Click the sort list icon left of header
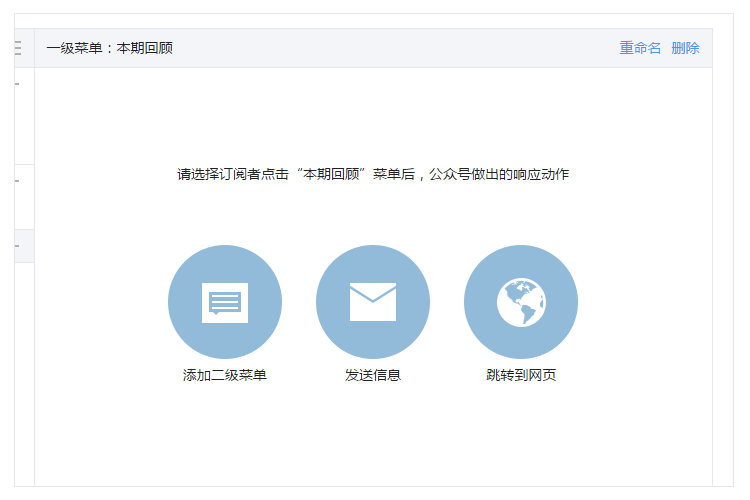 (18, 48)
